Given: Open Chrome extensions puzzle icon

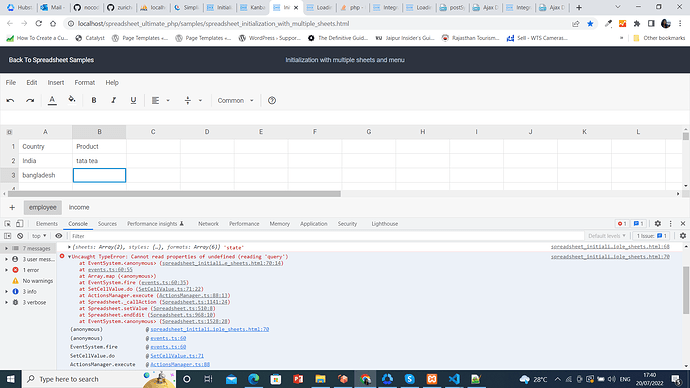Looking at the screenshot, I should (637, 24).
